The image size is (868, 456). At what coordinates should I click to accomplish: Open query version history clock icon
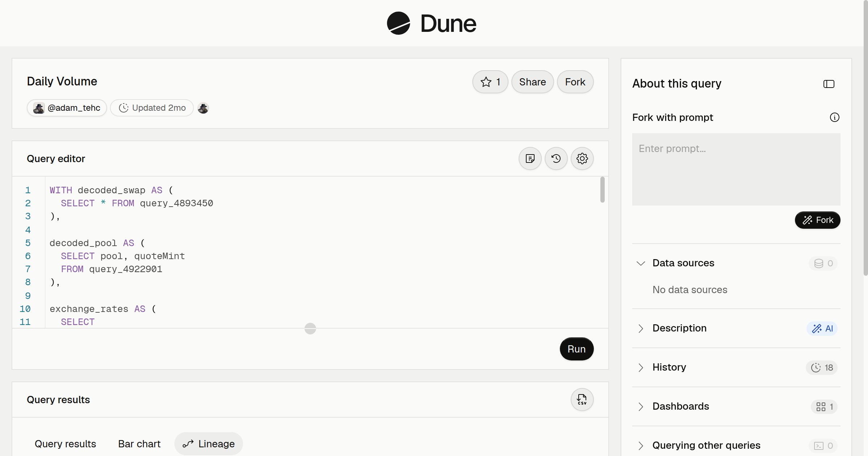click(x=556, y=159)
